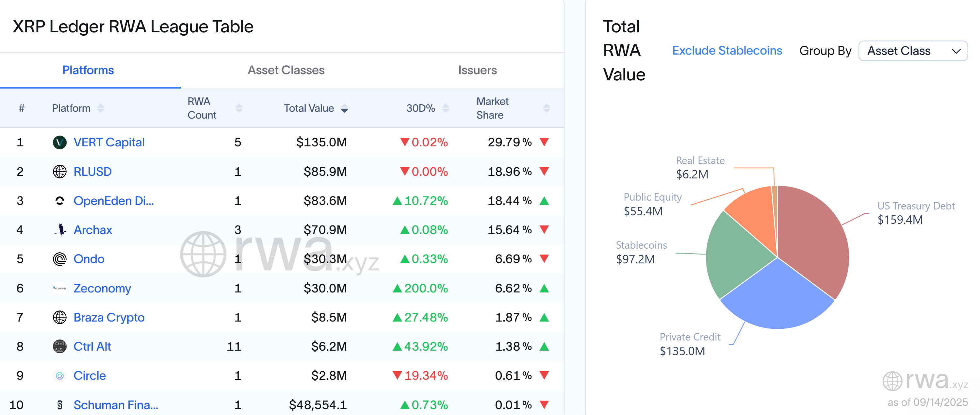Toggle Total Value sort arrow

click(x=344, y=109)
